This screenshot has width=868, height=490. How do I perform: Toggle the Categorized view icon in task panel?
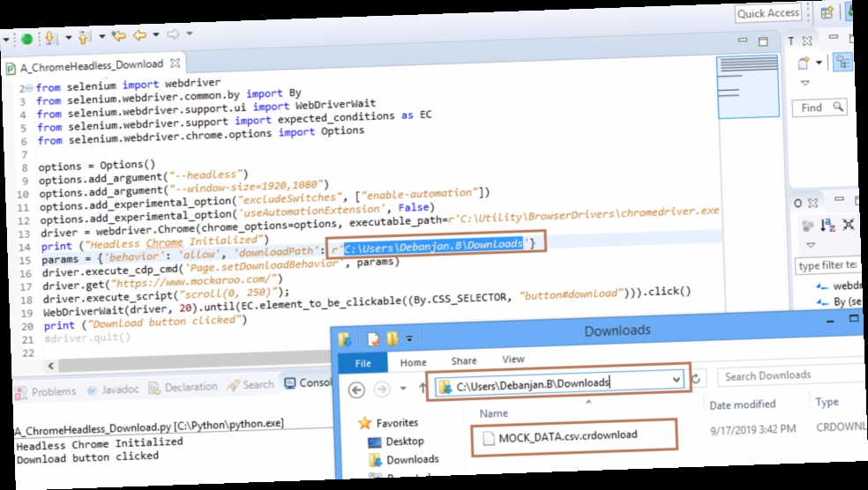pos(842,62)
